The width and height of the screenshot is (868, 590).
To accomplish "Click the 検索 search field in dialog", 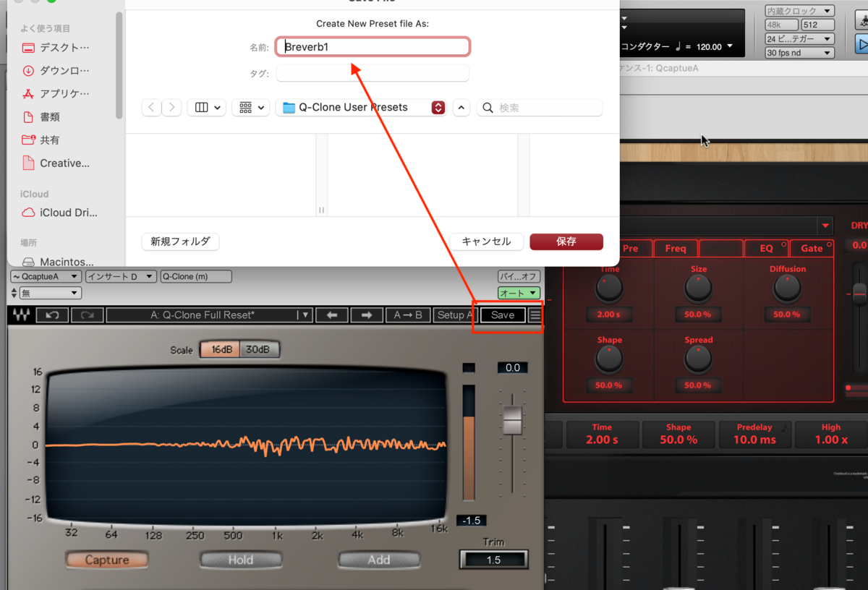I will (540, 107).
